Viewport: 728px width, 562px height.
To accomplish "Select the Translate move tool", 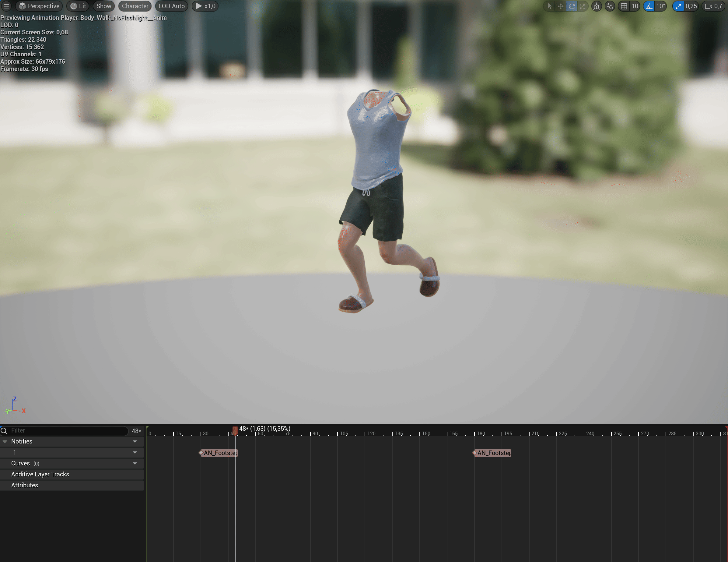I will pos(561,6).
